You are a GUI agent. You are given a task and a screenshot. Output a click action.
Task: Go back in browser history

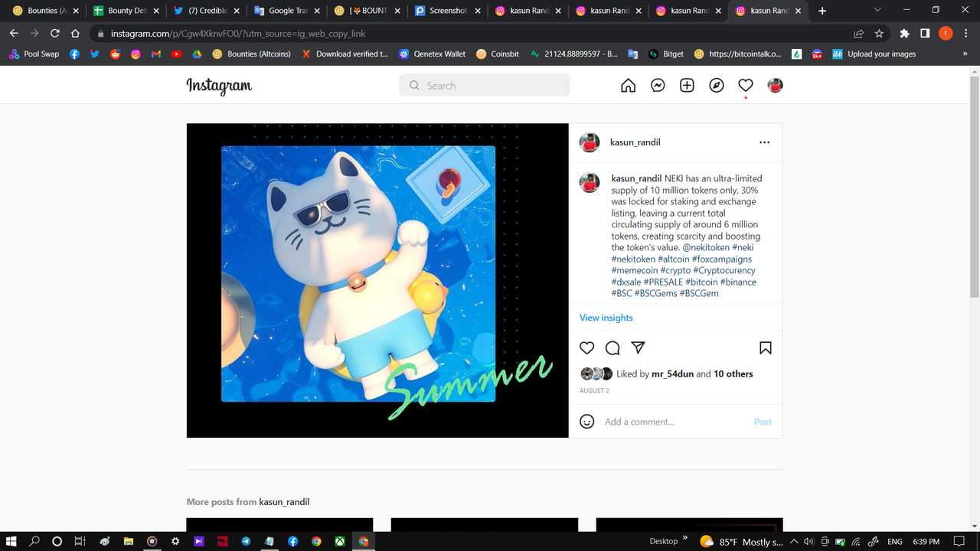pos(14,34)
